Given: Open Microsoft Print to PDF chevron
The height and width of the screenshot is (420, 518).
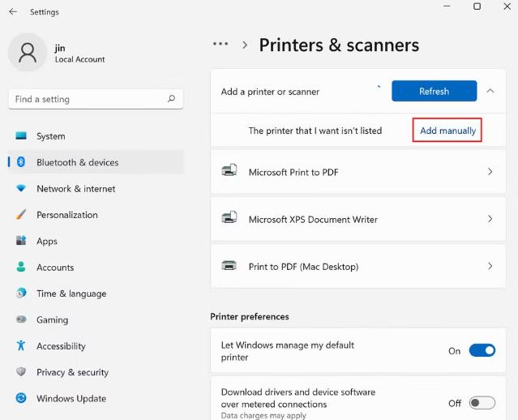Looking at the screenshot, I should coord(490,172).
